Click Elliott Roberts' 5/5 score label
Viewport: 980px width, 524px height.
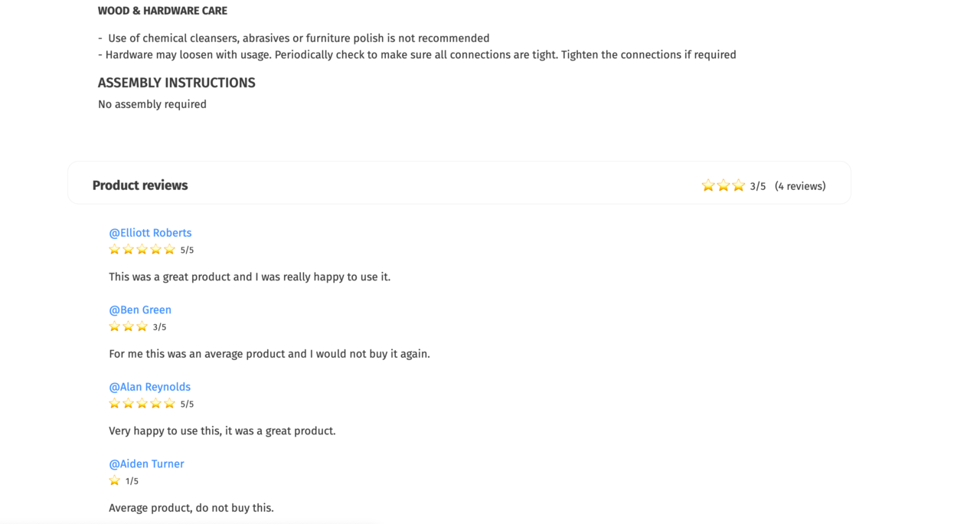(187, 251)
